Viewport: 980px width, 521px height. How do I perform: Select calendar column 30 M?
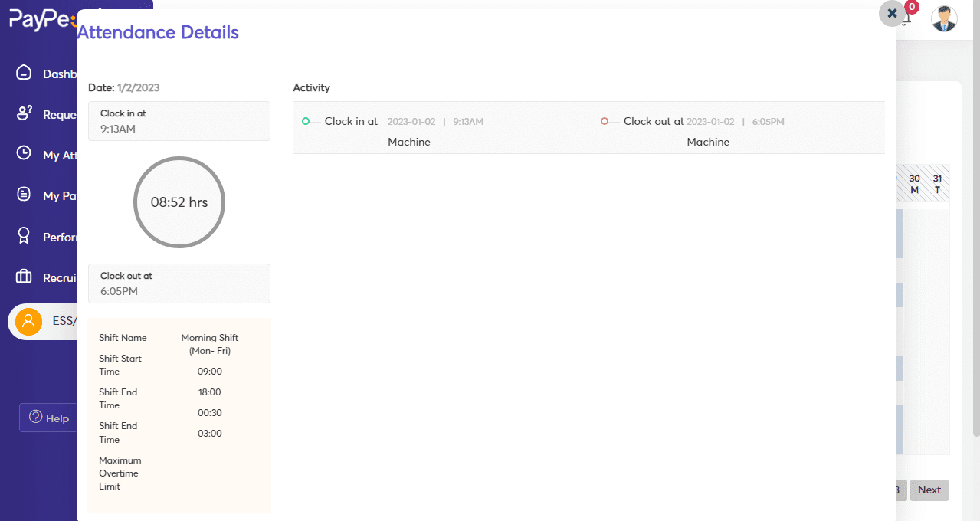(914, 184)
